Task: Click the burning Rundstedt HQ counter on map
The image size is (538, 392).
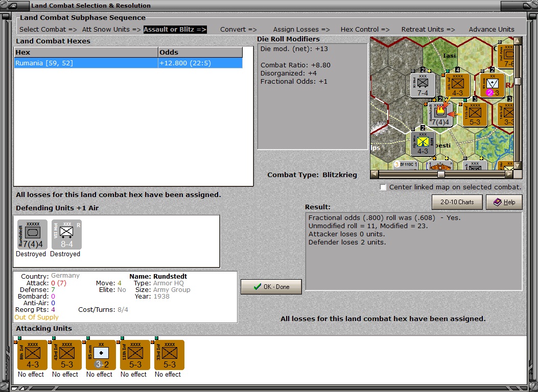Action: pyautogui.click(x=440, y=114)
